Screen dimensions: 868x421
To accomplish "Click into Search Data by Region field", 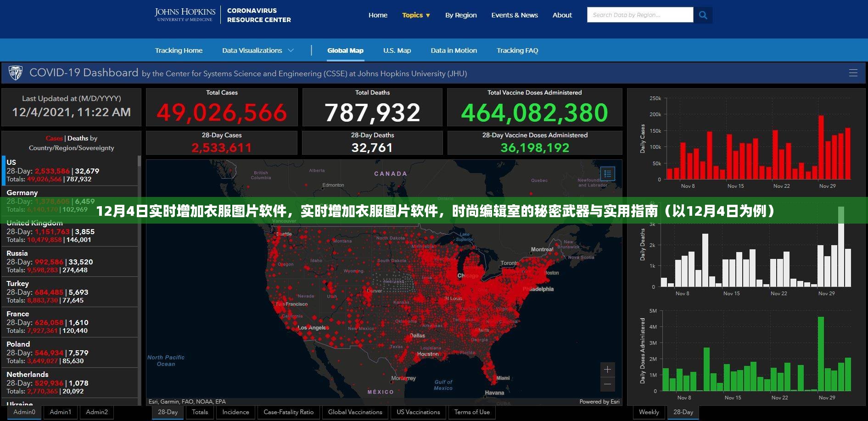I will point(640,15).
